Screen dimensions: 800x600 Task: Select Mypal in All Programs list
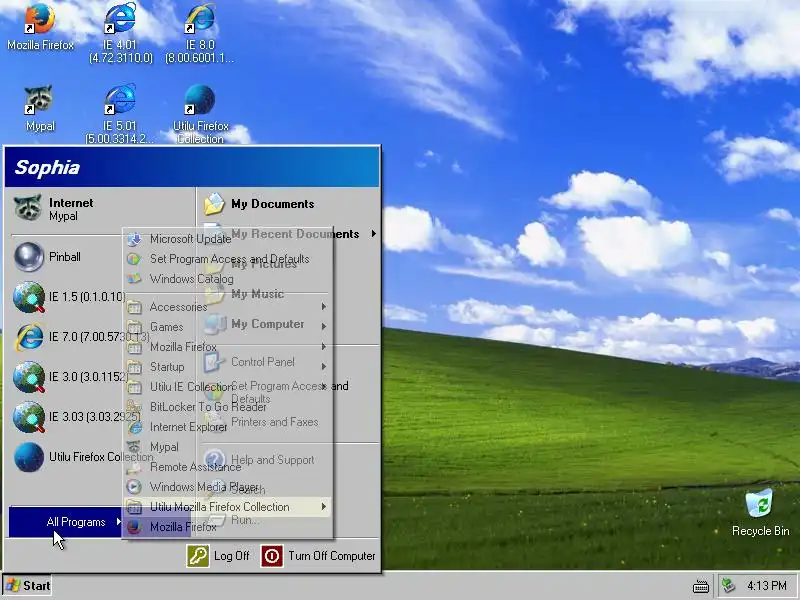227,447
